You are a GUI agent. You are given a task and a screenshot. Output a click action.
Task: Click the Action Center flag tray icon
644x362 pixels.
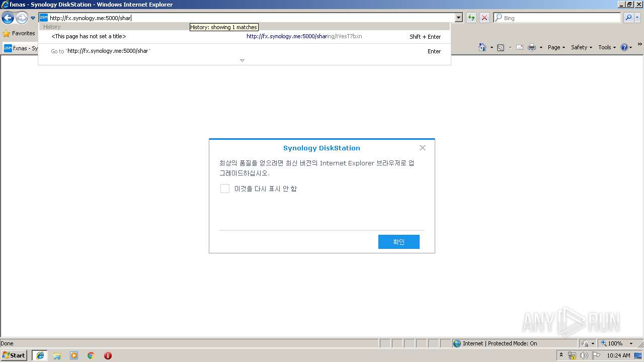pos(596,355)
